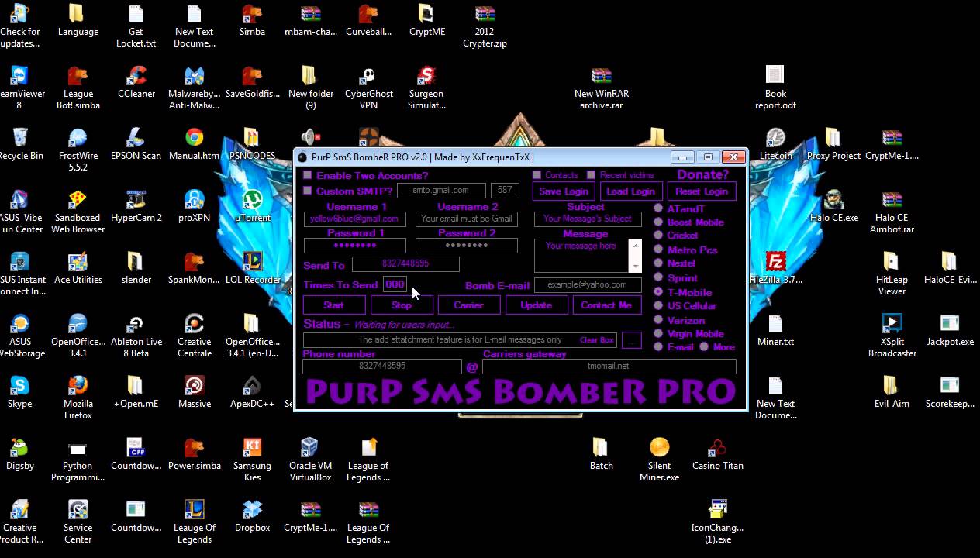The height and width of the screenshot is (558, 980).
Task: Click the Load Login button
Action: (x=631, y=191)
